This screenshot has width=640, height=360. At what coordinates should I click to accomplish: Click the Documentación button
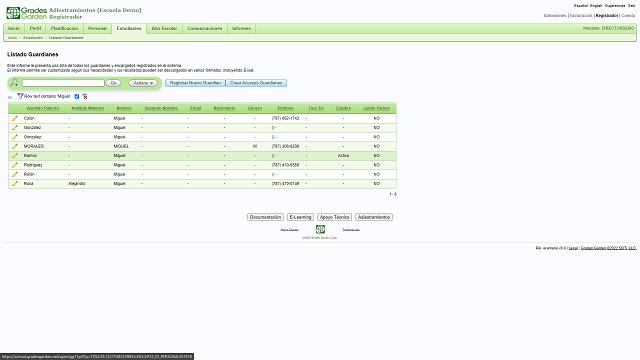[x=265, y=217]
